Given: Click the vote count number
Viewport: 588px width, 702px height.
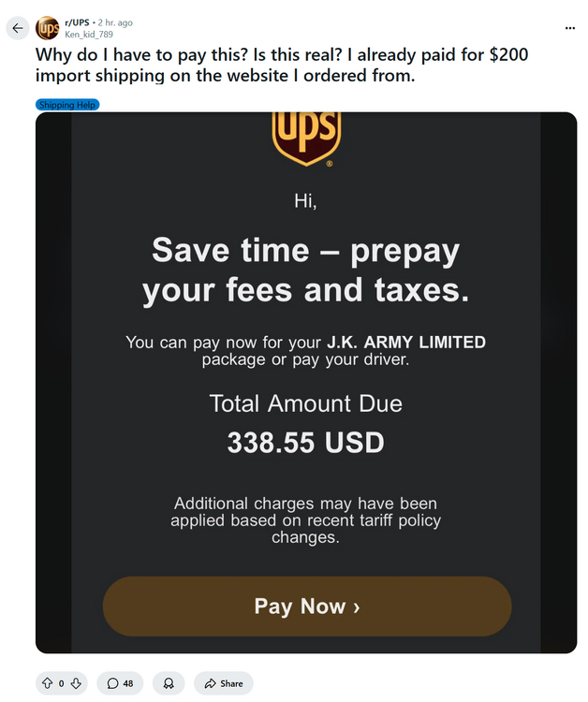Looking at the screenshot, I should (62, 683).
